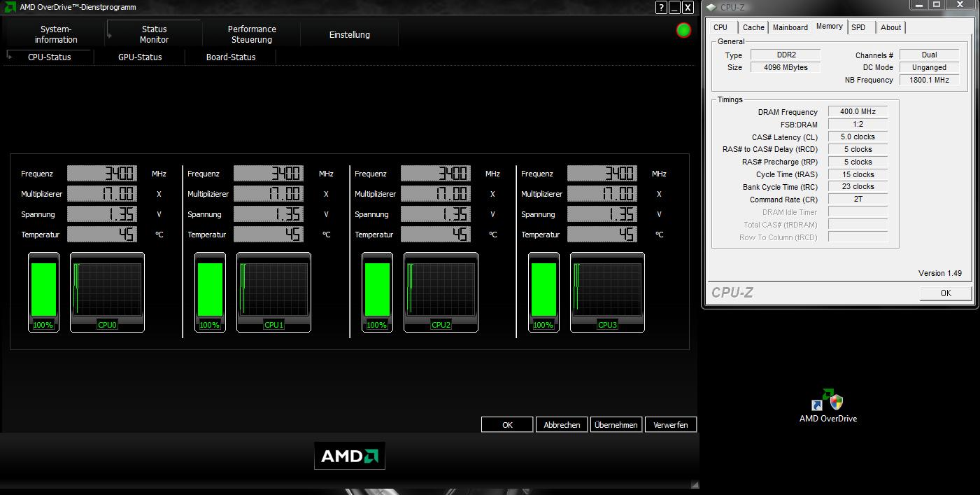Open the Mainboard tab in CPU-Z

click(790, 27)
